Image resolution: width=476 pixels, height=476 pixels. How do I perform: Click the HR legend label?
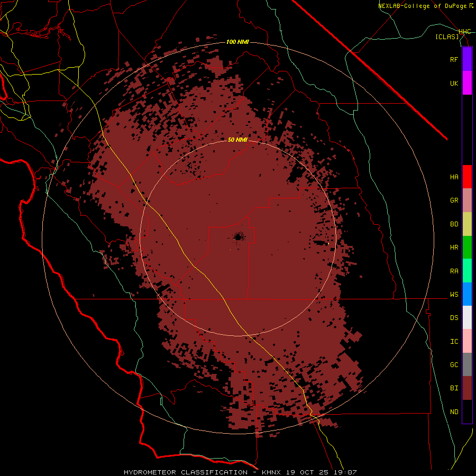click(454, 248)
